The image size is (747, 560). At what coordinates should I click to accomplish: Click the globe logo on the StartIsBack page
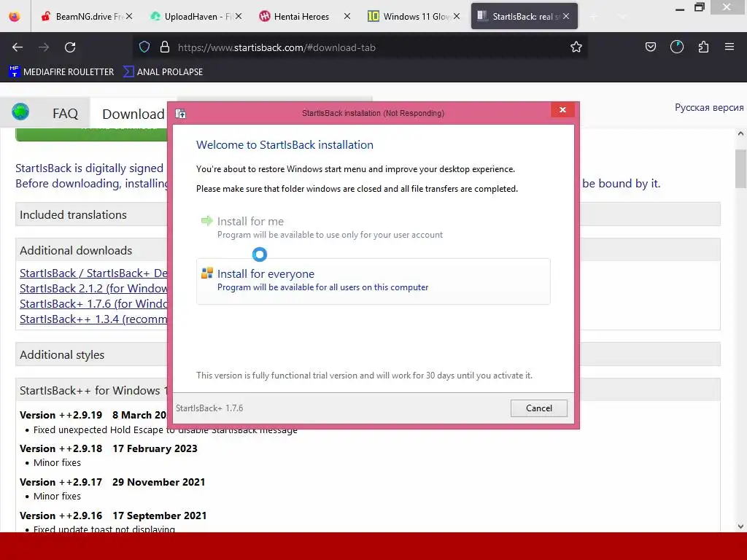[20, 112]
